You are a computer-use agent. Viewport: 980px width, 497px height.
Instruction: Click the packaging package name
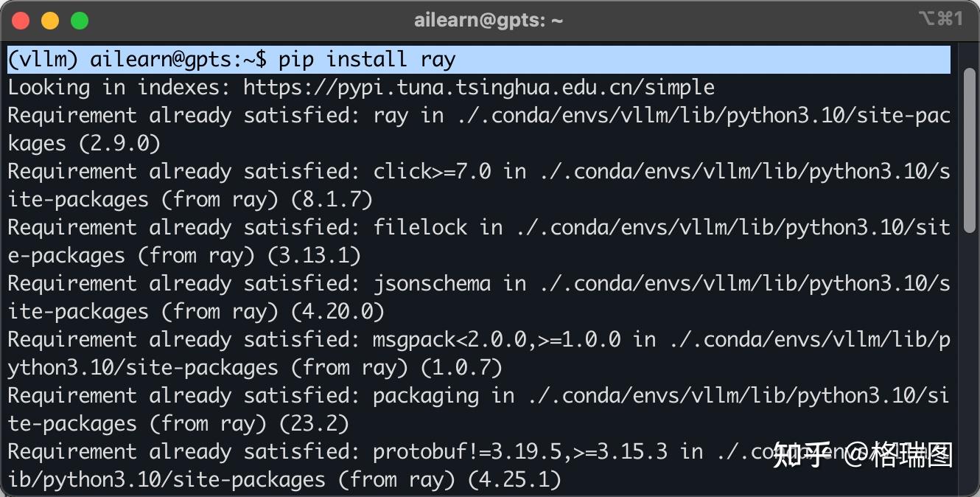(x=426, y=396)
